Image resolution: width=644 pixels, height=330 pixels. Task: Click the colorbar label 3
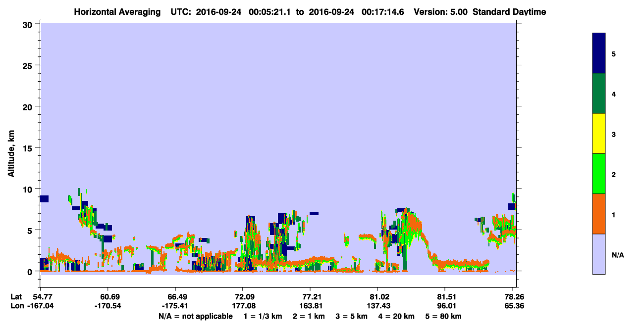point(614,134)
